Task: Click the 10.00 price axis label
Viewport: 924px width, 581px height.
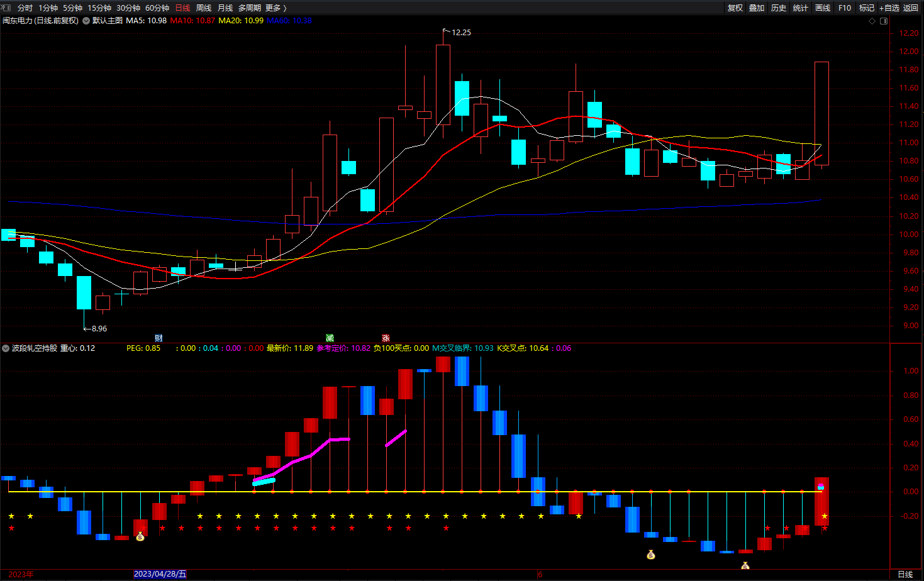Action: tap(908, 235)
